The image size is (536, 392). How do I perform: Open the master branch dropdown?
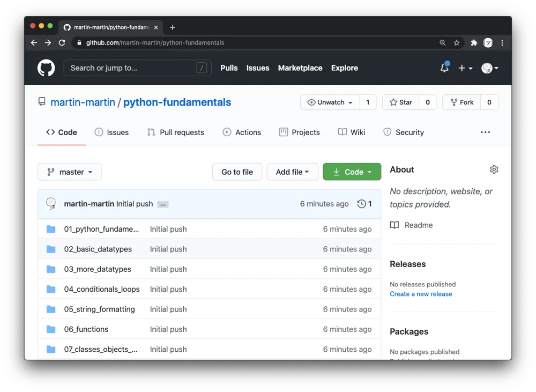(69, 172)
